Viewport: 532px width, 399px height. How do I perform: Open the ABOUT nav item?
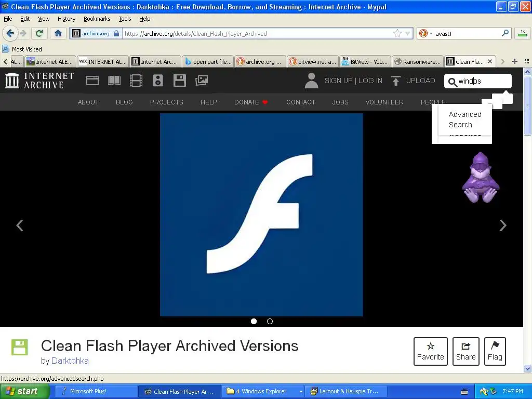(x=88, y=102)
